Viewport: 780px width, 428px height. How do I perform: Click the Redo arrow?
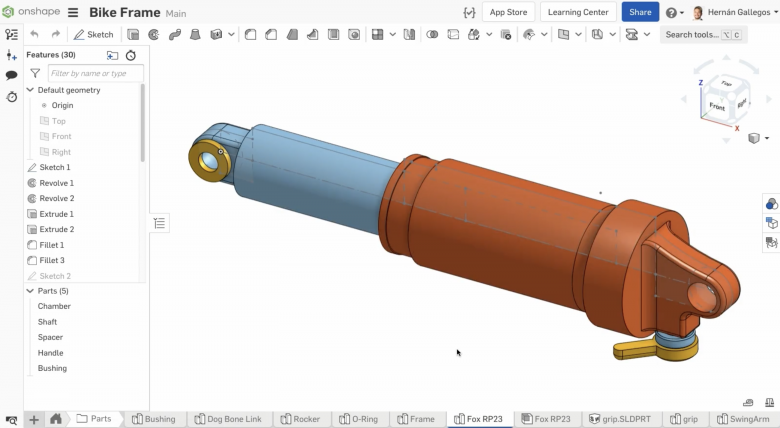(x=55, y=34)
